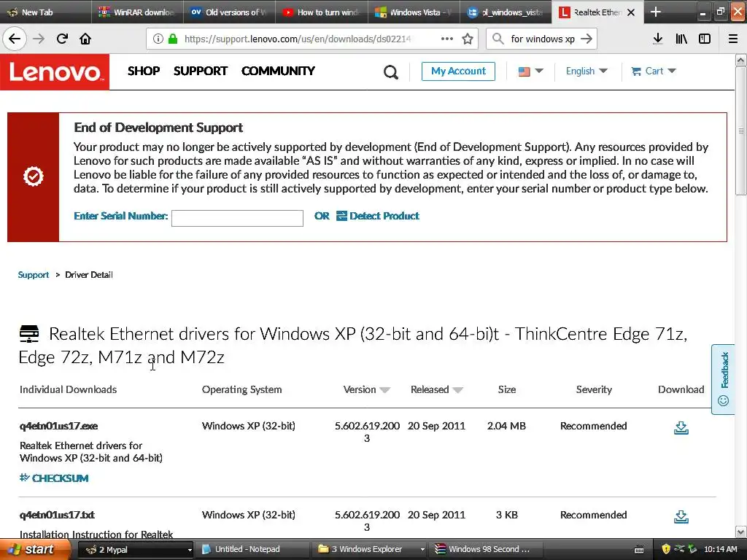
Task: Expand the English language dropdown
Action: pyautogui.click(x=587, y=71)
